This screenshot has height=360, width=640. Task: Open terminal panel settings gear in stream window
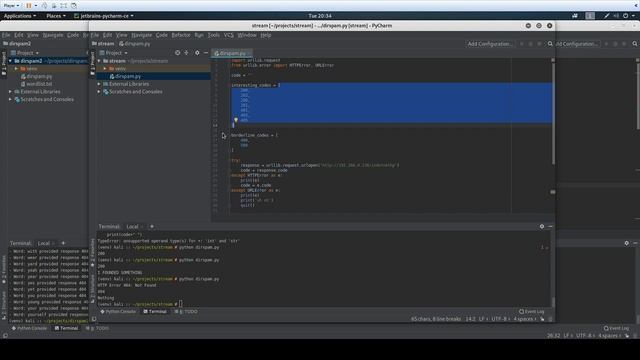pyautogui.click(x=542, y=226)
